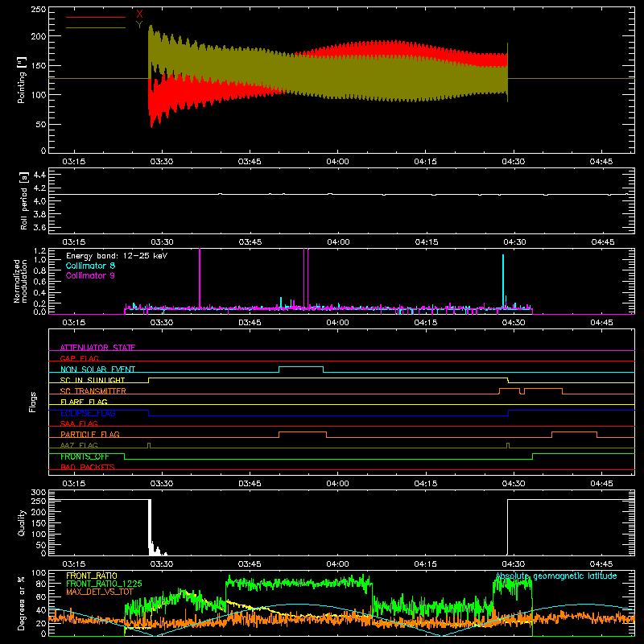Select the MAX_DET_VS_TOT legend entry
This screenshot has width=644, height=644.
tap(100, 592)
